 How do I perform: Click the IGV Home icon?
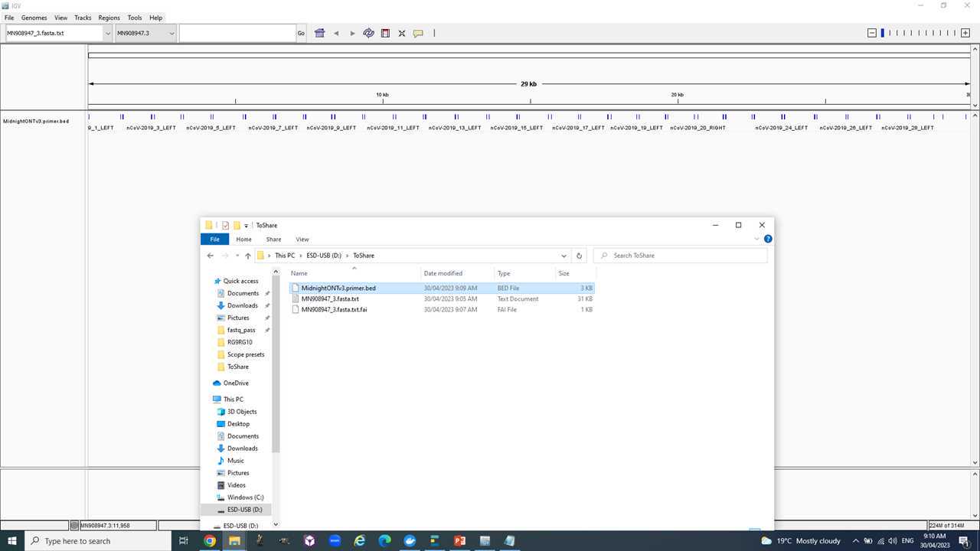click(x=320, y=33)
